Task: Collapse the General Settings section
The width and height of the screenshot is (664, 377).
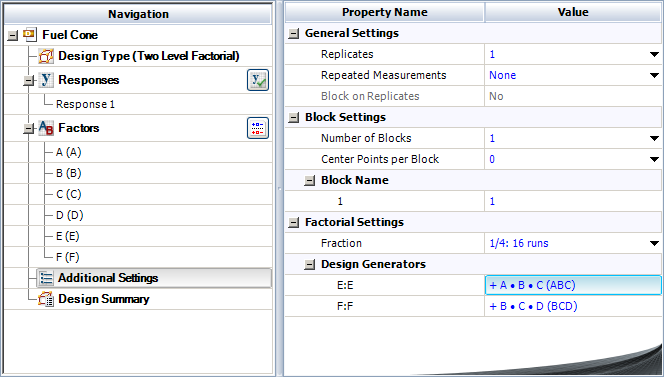Action: 293,33
